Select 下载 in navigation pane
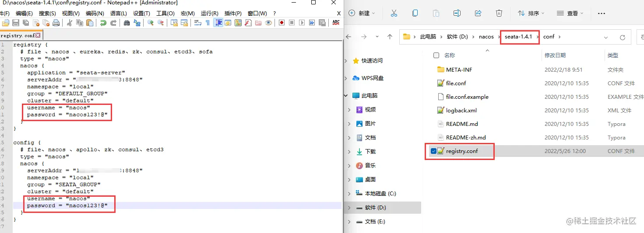 coord(370,151)
